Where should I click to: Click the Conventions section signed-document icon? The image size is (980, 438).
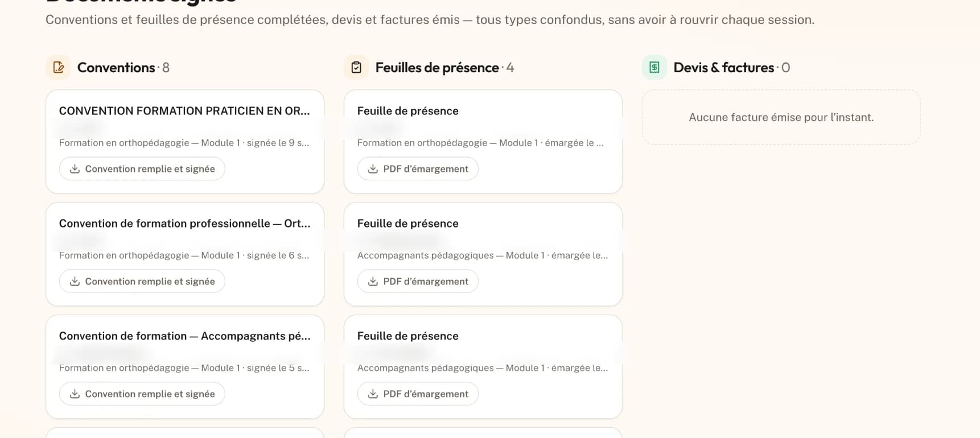(x=58, y=68)
